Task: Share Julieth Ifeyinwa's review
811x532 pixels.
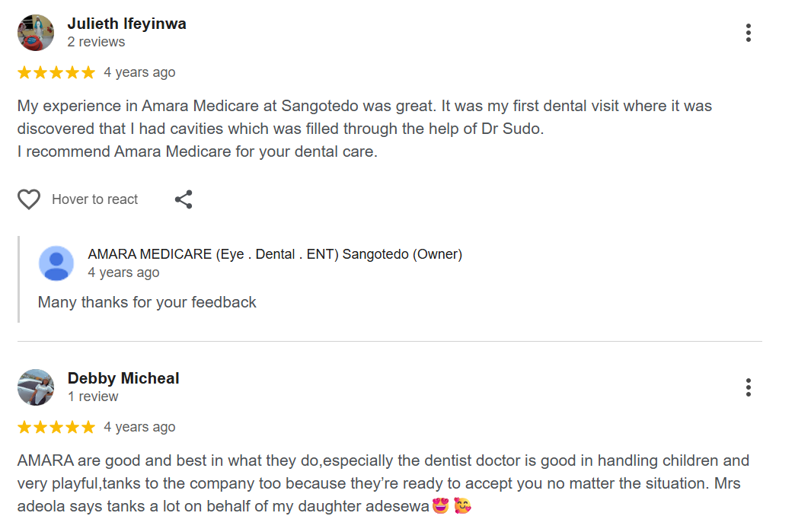Action: (x=184, y=199)
